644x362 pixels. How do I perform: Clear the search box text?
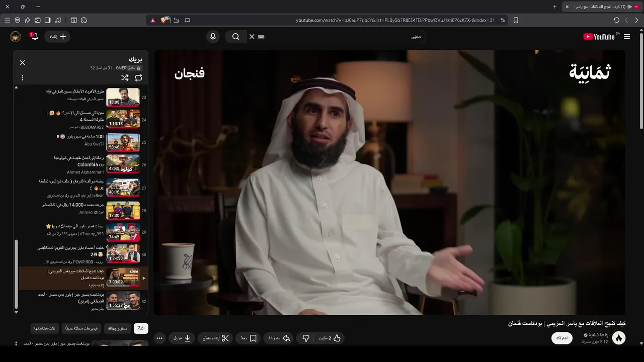click(x=252, y=37)
